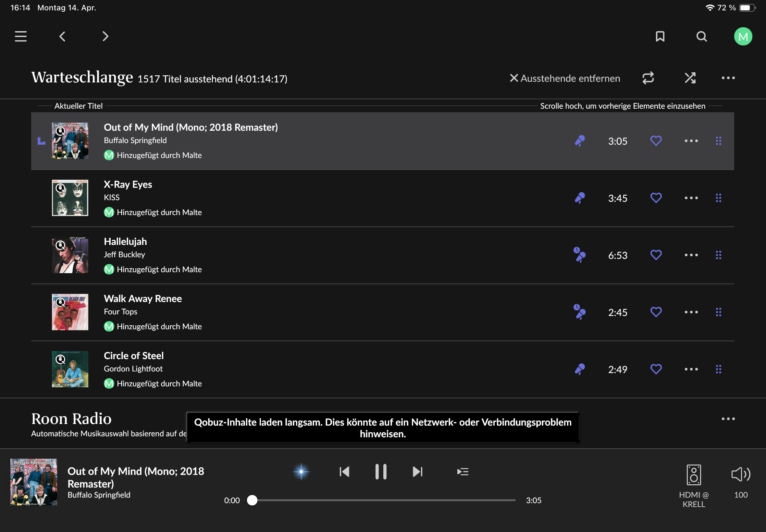Show timed lyrics for Walk Away Renee
Screen dimensions: 766x532
(x=580, y=312)
